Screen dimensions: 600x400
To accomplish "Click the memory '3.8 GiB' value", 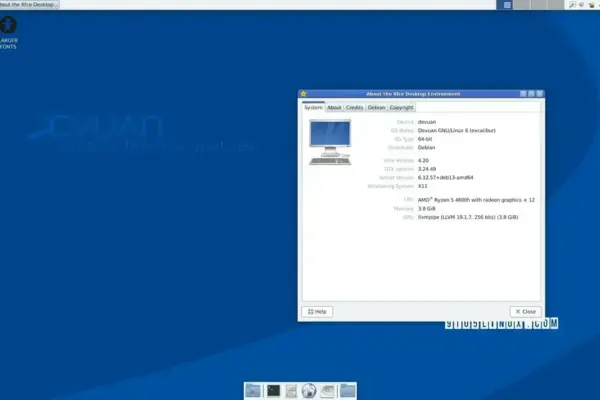I will (x=427, y=209).
